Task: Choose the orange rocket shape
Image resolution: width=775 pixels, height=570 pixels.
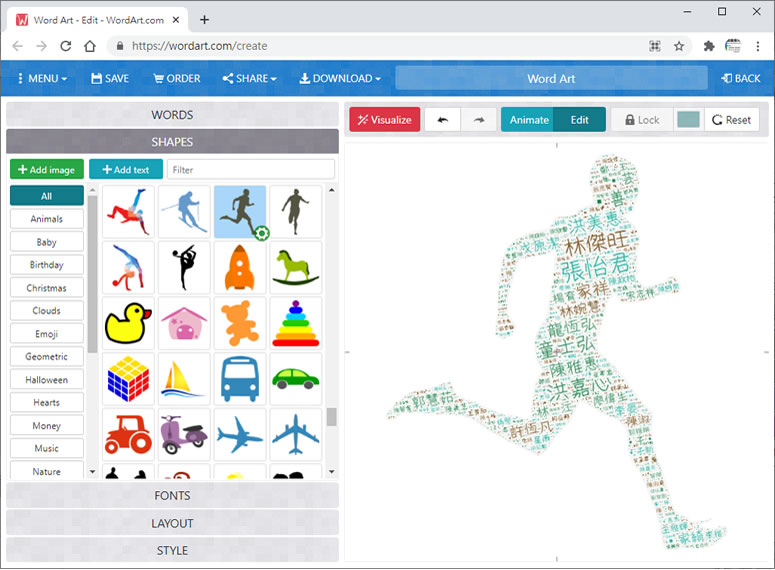Action: point(240,267)
